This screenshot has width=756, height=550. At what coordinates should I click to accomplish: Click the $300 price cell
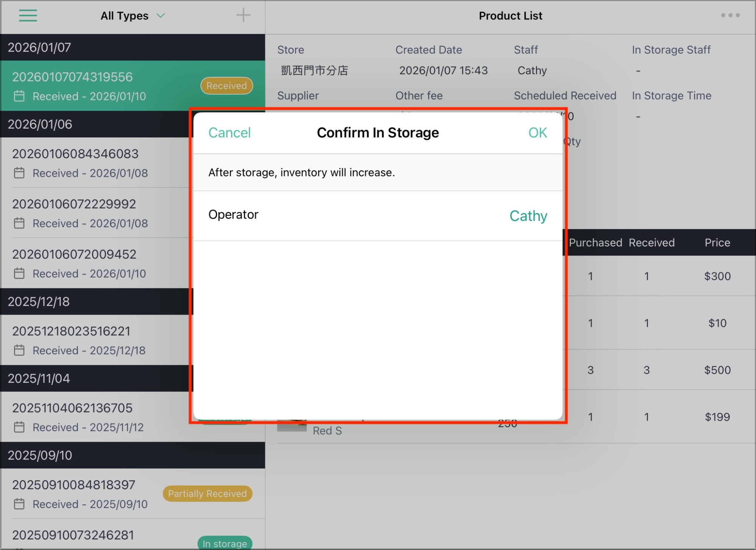tap(717, 276)
